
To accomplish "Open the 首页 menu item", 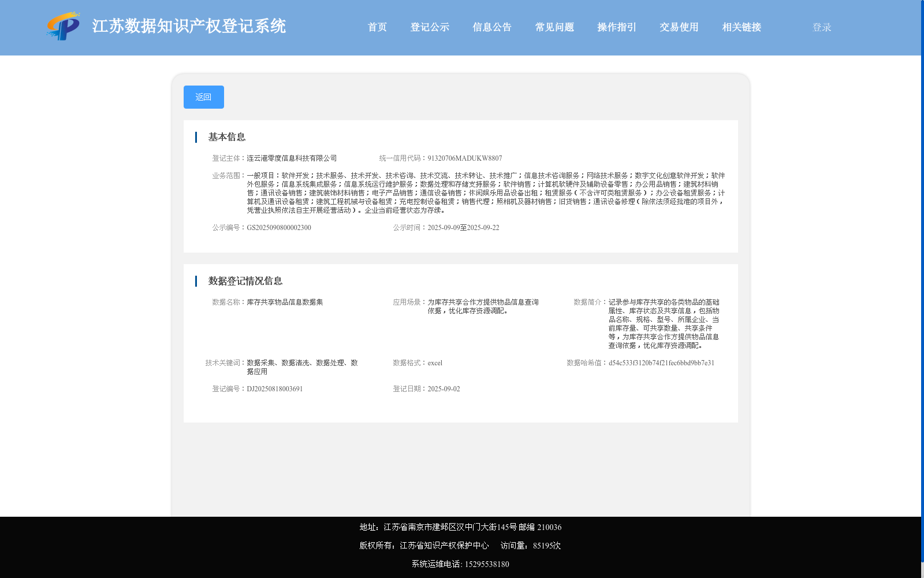I will pos(378,27).
